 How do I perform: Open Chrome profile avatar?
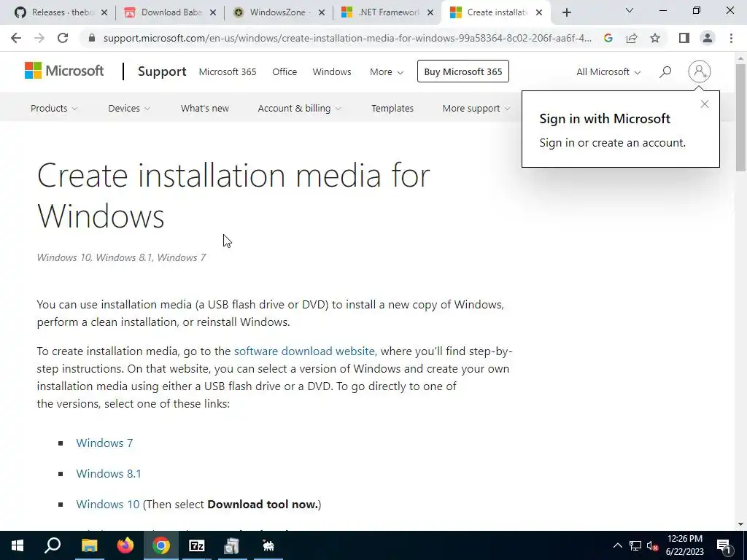(708, 38)
